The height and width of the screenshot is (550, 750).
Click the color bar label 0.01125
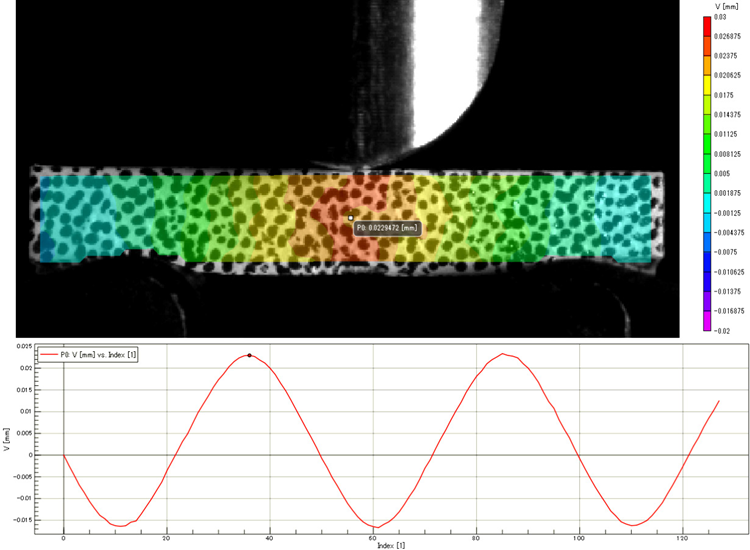coord(726,134)
